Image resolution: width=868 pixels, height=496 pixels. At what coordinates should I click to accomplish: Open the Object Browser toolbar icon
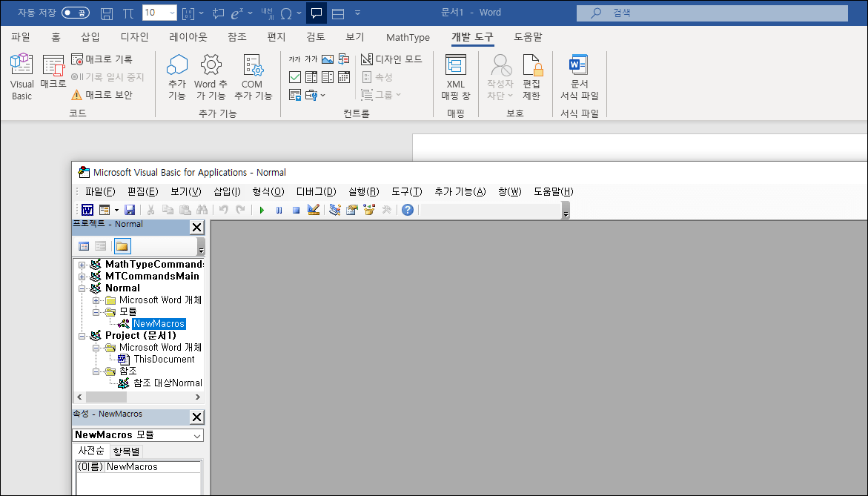(x=369, y=210)
